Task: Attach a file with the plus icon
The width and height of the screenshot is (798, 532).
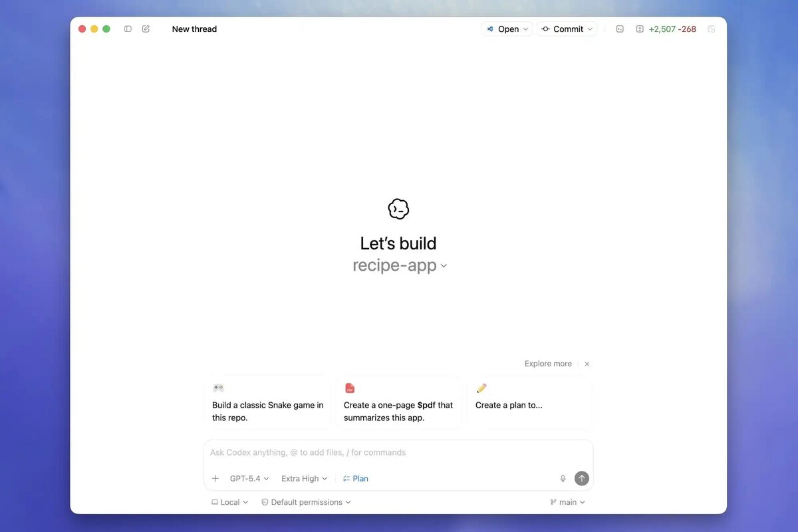Action: pos(215,478)
